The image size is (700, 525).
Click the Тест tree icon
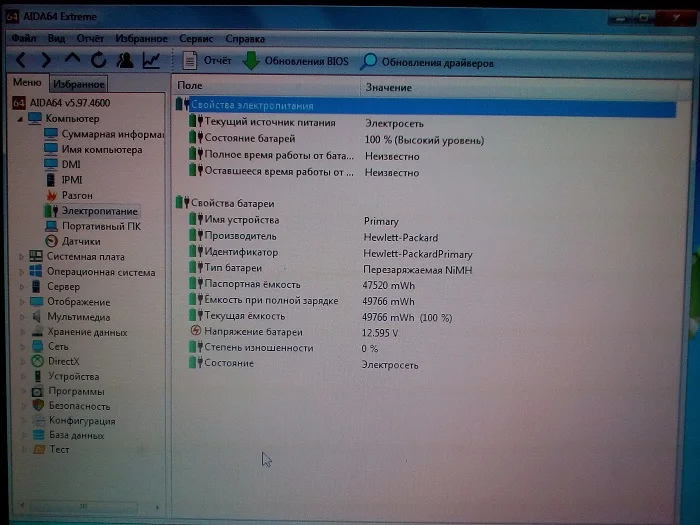tap(39, 450)
